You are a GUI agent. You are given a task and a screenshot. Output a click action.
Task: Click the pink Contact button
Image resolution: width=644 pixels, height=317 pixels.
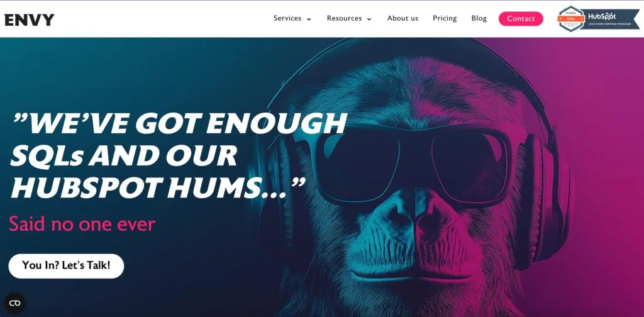click(x=521, y=19)
